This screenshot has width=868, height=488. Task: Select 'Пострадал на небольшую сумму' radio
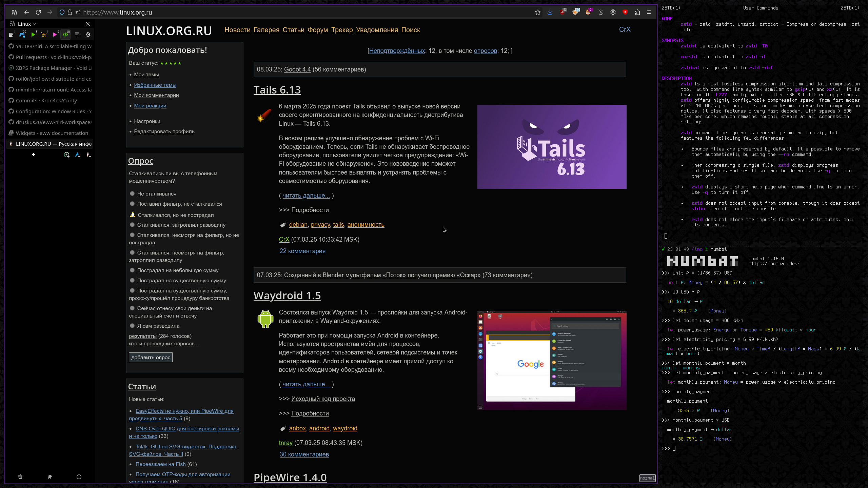[132, 270]
